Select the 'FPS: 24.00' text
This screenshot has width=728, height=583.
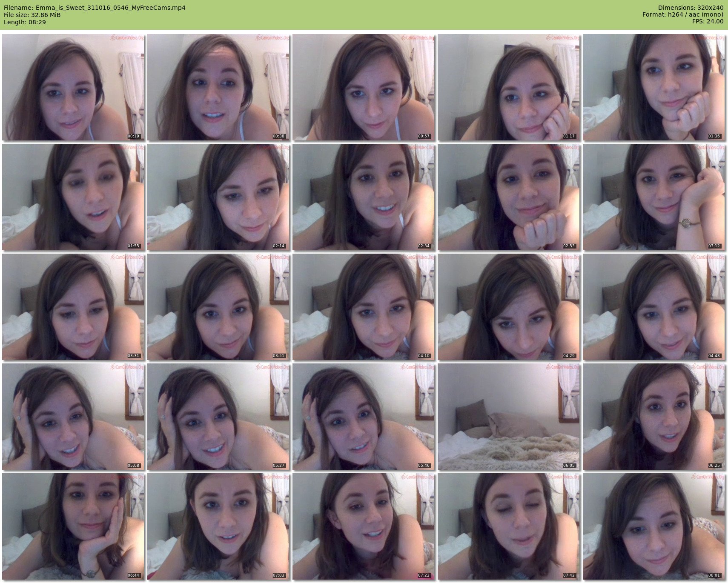(708, 22)
